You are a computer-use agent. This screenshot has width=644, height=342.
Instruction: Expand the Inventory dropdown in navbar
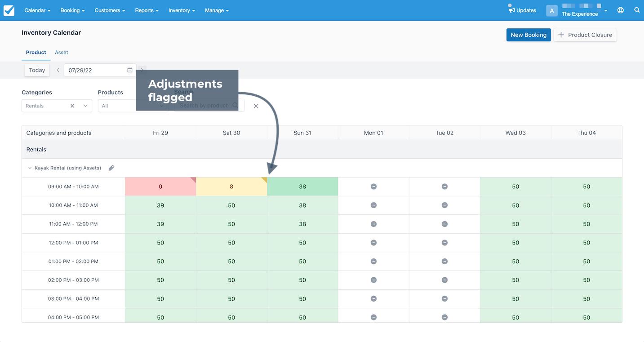182,10
